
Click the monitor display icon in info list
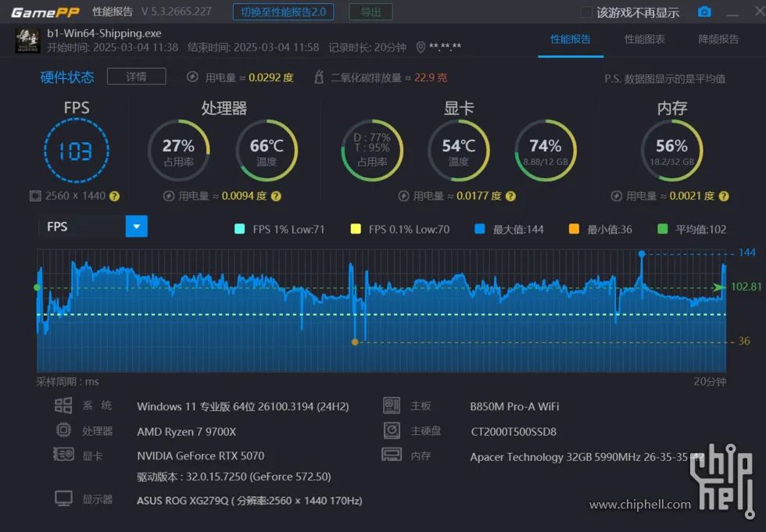[x=63, y=499]
